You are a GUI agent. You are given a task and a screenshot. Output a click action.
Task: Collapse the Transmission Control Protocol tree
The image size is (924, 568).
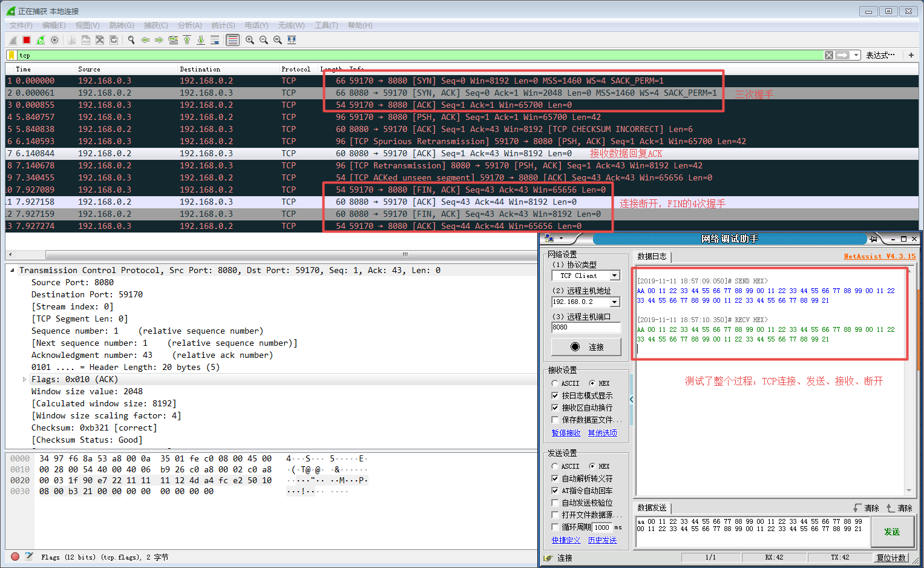pyautogui.click(x=13, y=270)
